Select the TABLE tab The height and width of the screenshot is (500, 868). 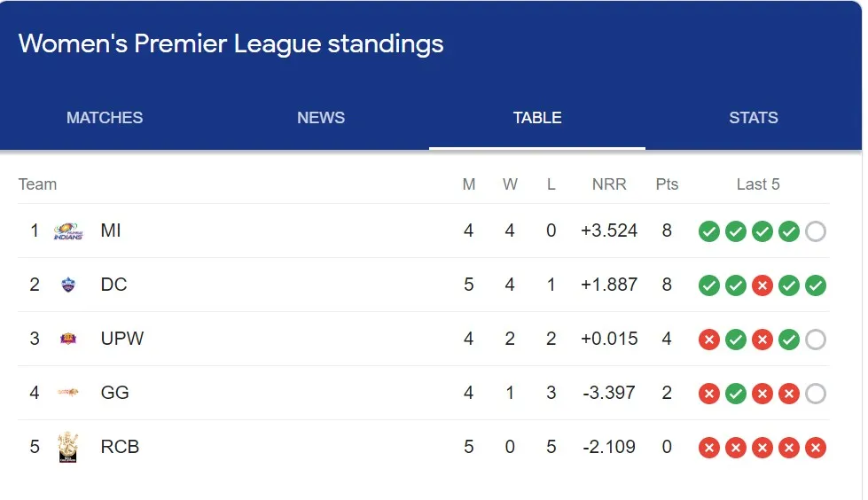537,117
